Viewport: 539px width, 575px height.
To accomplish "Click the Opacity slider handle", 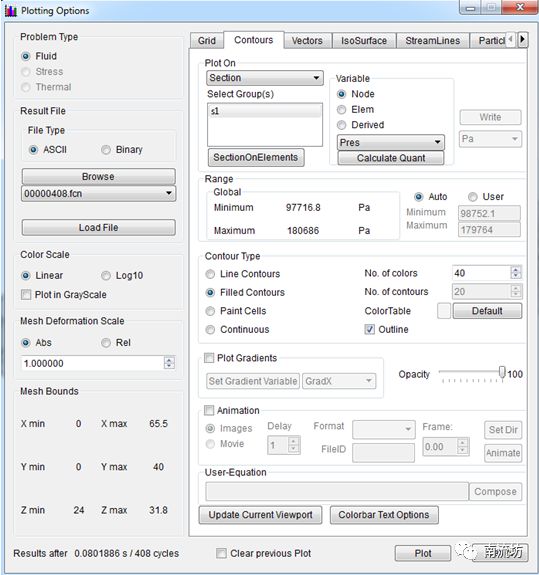I will tap(502, 372).
